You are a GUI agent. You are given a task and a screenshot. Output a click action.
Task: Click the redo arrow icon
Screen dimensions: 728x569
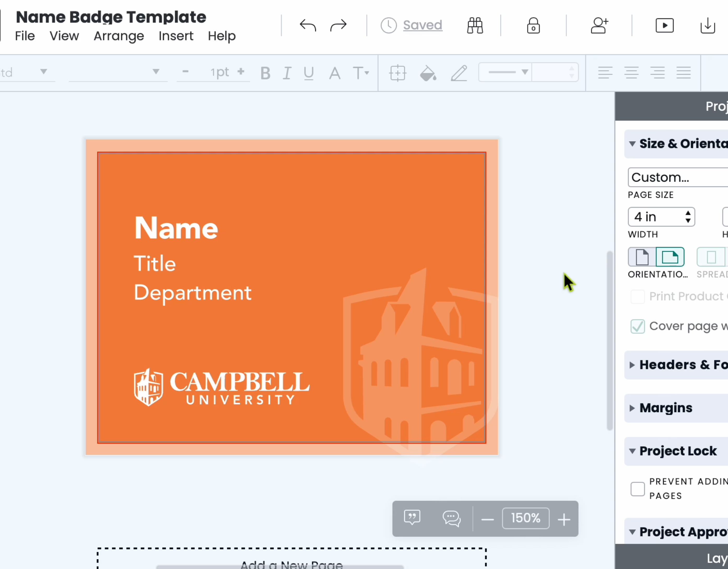pyautogui.click(x=338, y=25)
